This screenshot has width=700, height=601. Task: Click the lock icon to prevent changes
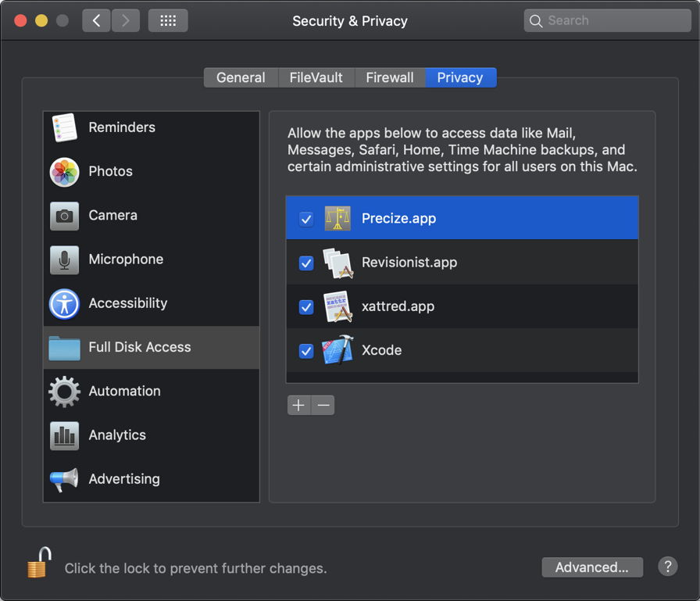(39, 563)
